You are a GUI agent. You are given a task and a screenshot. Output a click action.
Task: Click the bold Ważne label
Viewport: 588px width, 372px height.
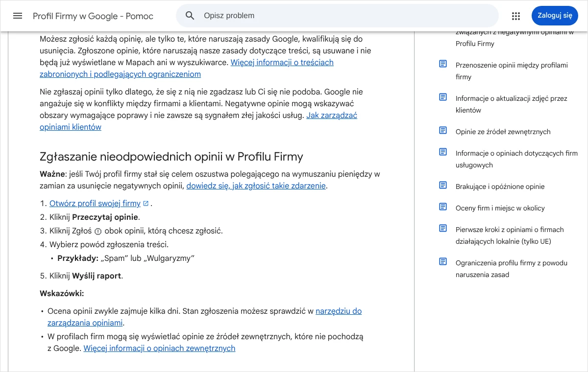pyautogui.click(x=52, y=174)
